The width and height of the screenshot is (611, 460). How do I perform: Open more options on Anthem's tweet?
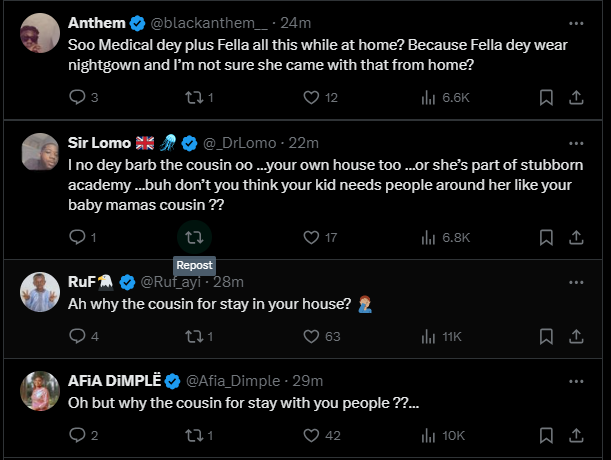576,22
